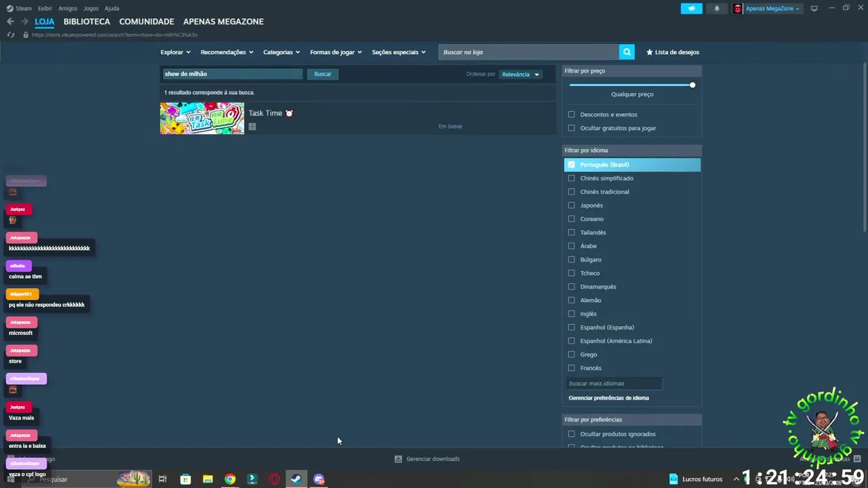The height and width of the screenshot is (488, 868).
Task: Open the Apenas MegaZone account dropdown
Action: (772, 8)
